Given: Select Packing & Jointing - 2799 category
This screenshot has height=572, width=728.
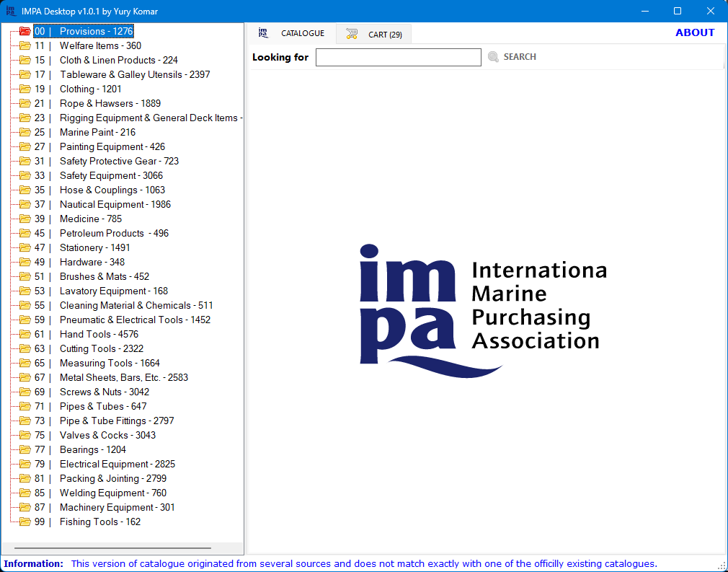Looking at the screenshot, I should [x=100, y=478].
